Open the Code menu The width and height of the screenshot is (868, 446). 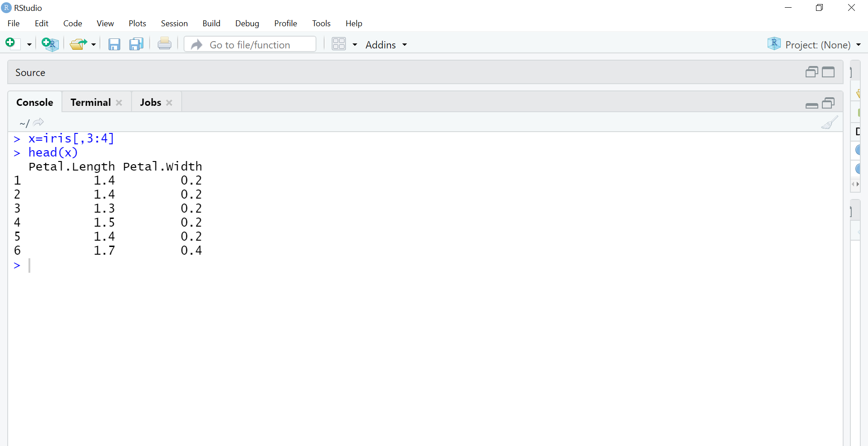73,24
